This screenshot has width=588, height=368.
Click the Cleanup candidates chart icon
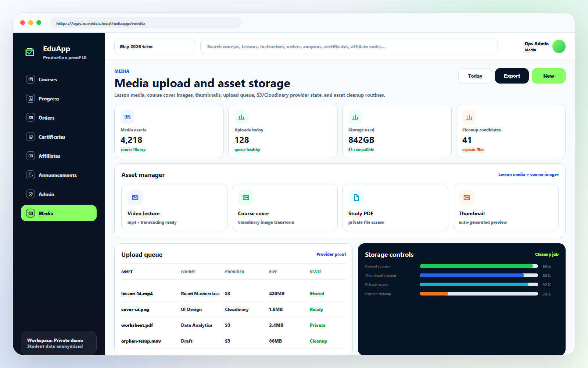(x=469, y=117)
